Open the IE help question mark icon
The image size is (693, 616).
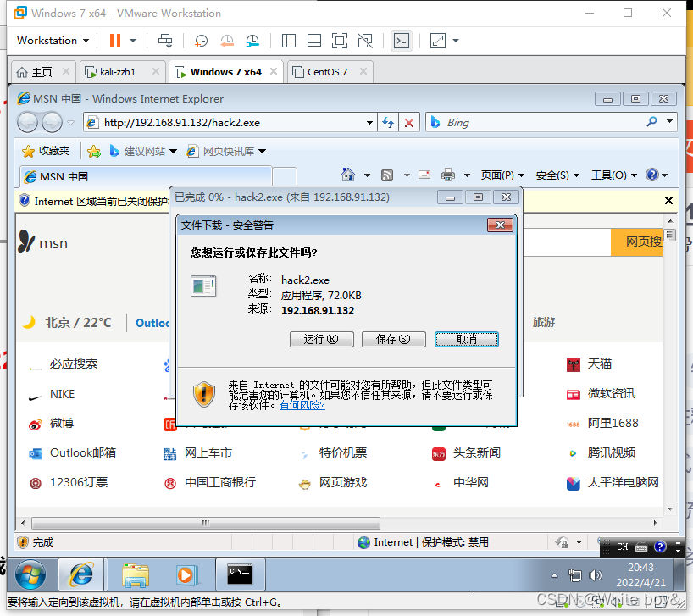(651, 175)
